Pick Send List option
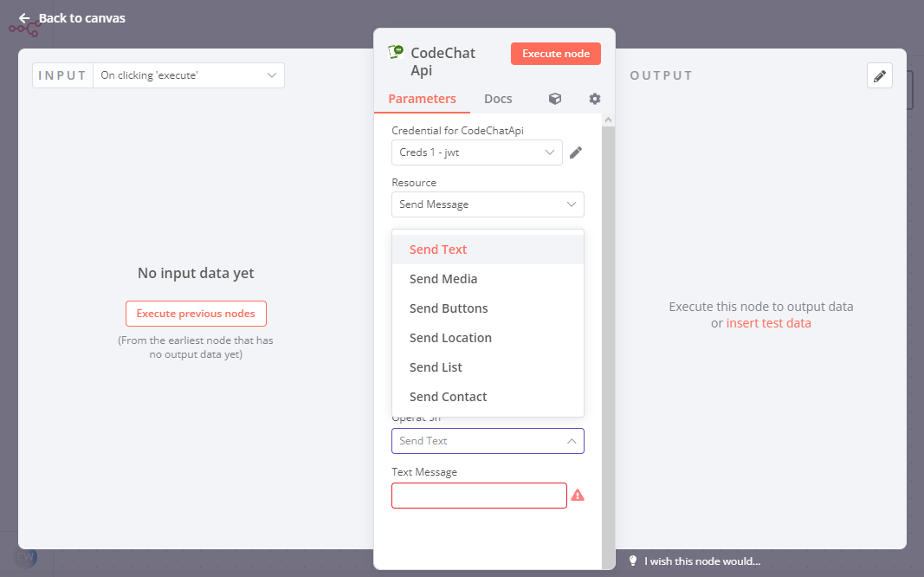The height and width of the screenshot is (577, 924). tap(488, 367)
